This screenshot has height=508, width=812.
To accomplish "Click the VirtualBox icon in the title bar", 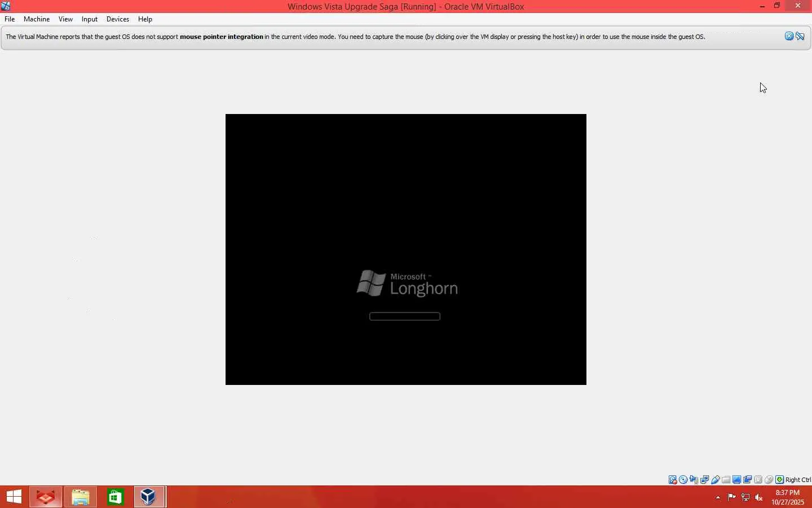I will (6, 6).
